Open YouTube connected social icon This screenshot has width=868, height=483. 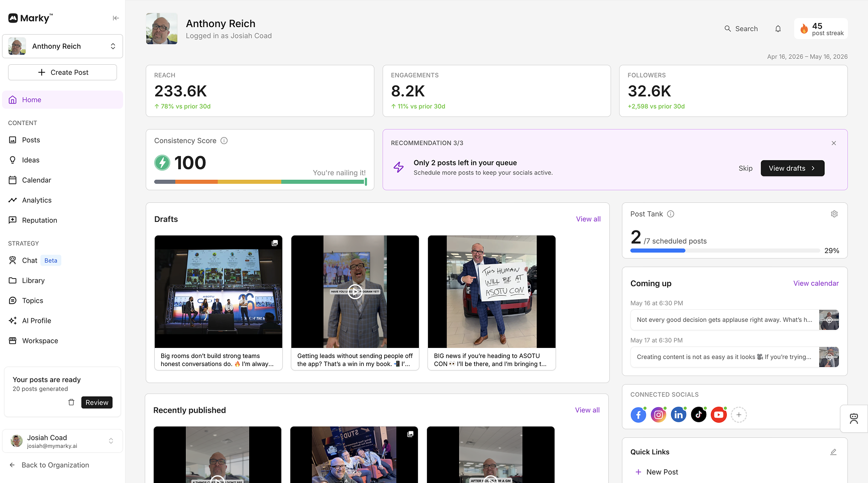coord(719,415)
